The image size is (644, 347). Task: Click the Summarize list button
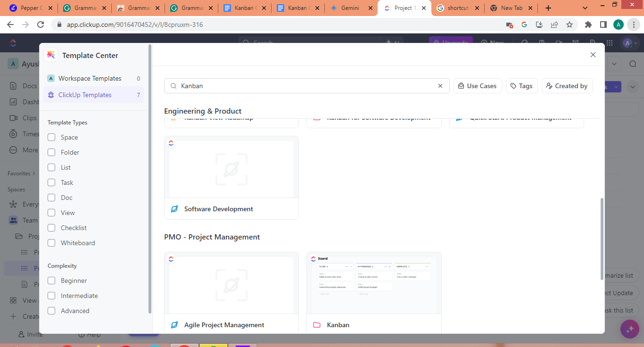[x=618, y=275]
